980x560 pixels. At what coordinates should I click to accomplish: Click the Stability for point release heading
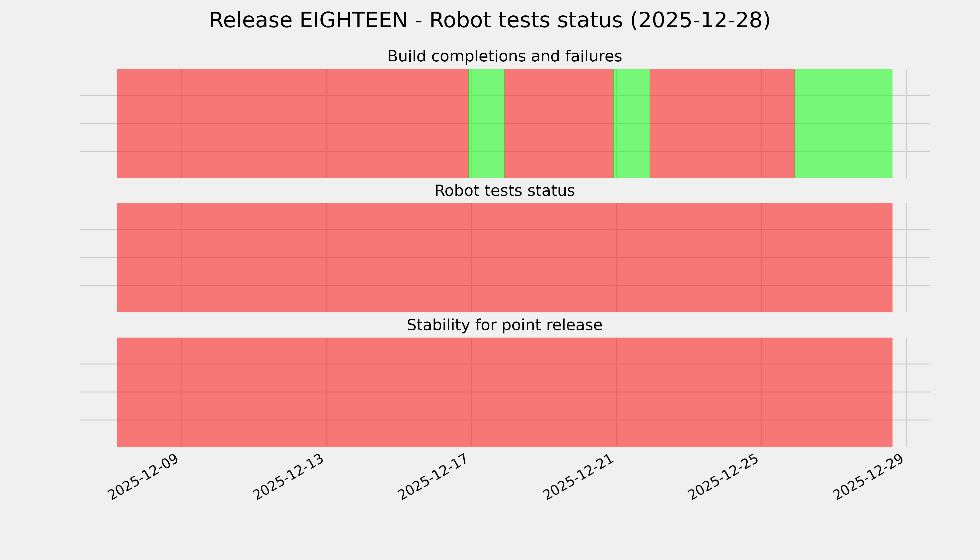[x=504, y=325]
